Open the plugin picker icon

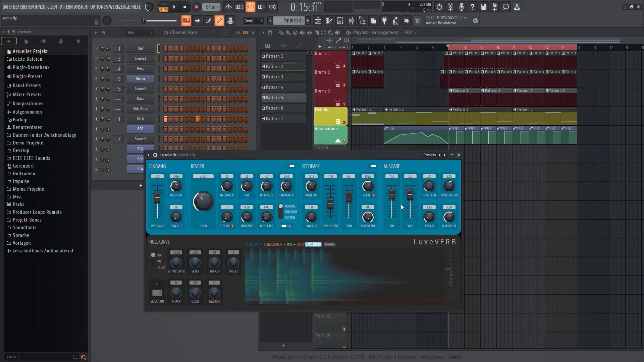[384, 21]
